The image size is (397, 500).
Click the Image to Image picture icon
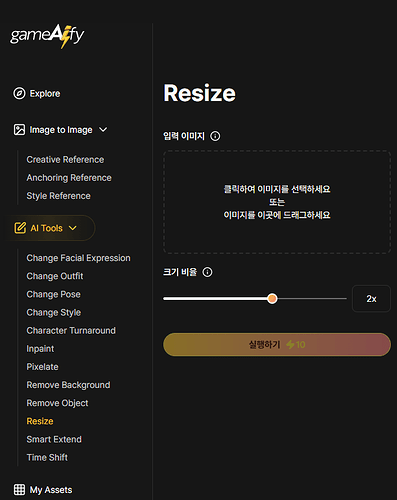coord(19,130)
